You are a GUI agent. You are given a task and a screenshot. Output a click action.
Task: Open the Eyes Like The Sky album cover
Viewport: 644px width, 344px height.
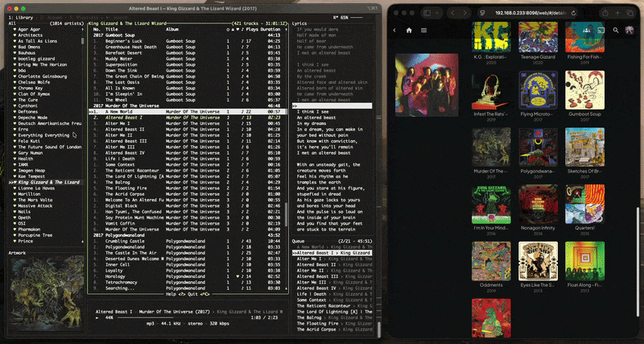click(x=538, y=261)
